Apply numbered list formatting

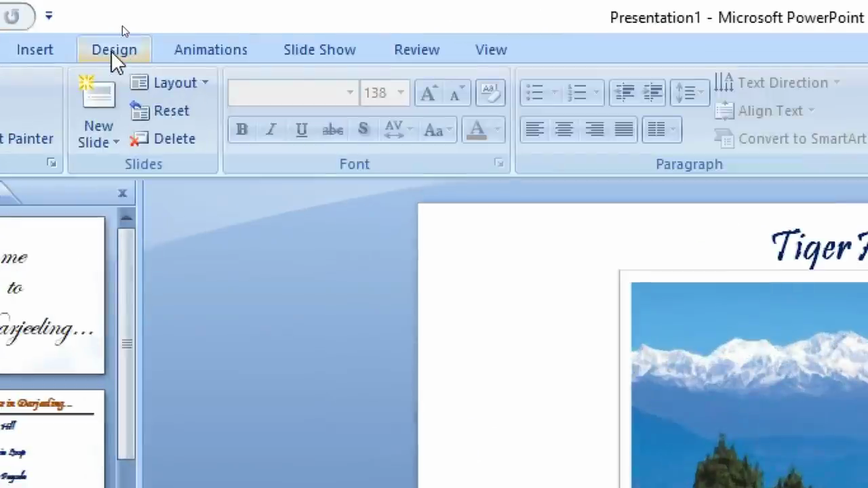(x=576, y=93)
